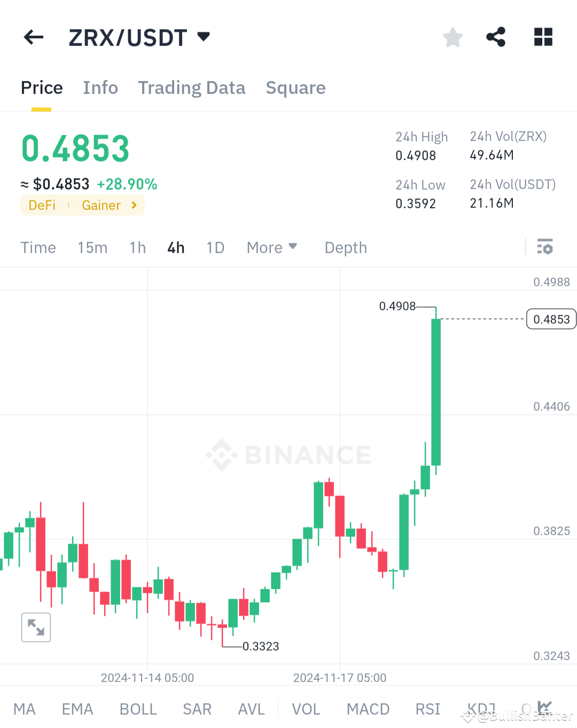Toggle the MA indicator

pyautogui.click(x=25, y=709)
